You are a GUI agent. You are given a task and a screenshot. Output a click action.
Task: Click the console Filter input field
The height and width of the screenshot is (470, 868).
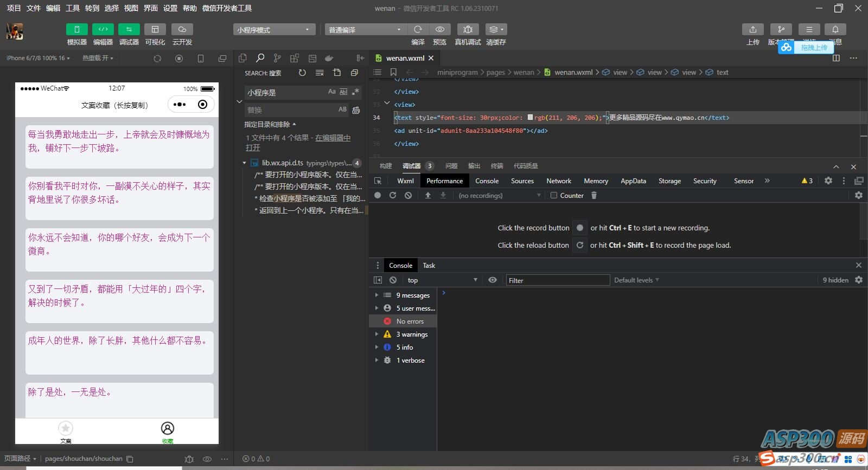(x=557, y=280)
